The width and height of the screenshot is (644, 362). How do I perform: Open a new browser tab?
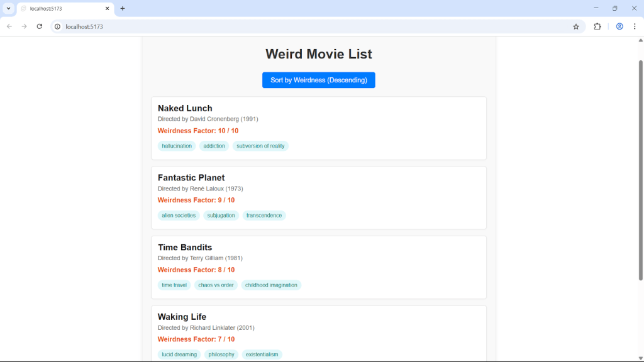point(122,8)
